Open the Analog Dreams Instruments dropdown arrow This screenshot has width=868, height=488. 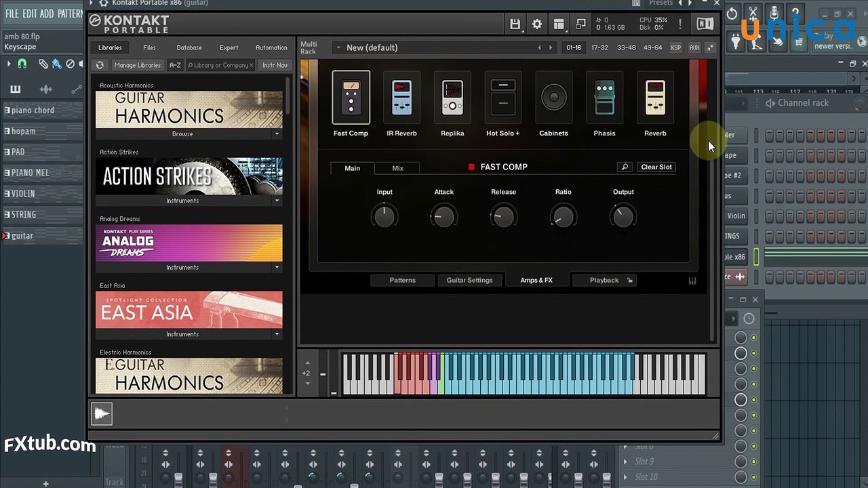[x=277, y=268]
